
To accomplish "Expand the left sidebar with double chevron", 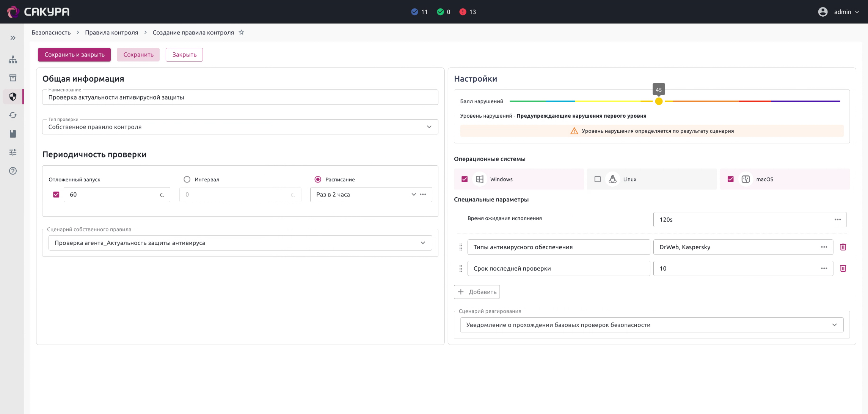I will 13,38.
